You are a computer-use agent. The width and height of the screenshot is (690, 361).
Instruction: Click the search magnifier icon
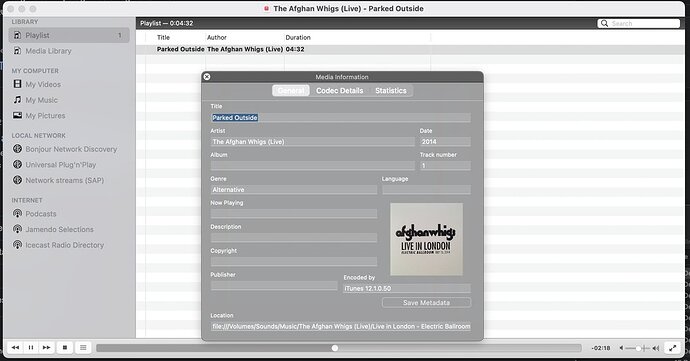click(x=605, y=23)
